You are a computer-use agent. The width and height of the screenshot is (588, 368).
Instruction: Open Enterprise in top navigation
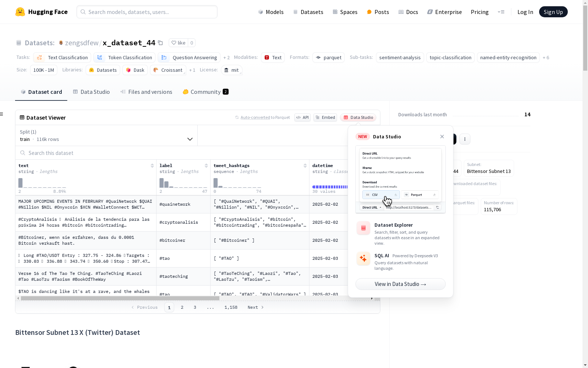(x=445, y=12)
